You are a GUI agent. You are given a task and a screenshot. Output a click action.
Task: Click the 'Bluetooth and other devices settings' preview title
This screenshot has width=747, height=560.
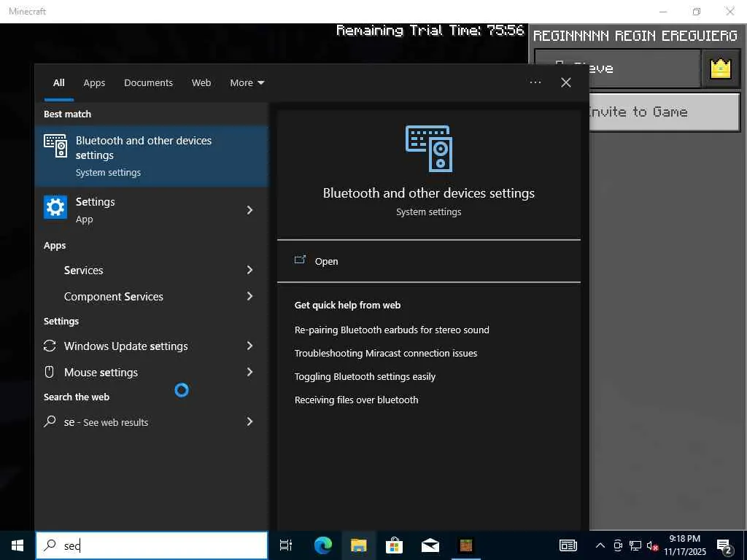tap(429, 193)
